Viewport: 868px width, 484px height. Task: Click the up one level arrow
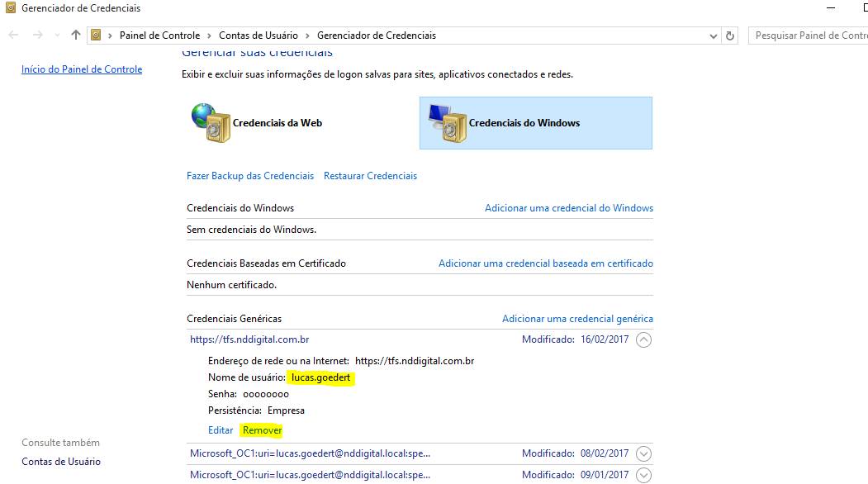[x=76, y=36]
